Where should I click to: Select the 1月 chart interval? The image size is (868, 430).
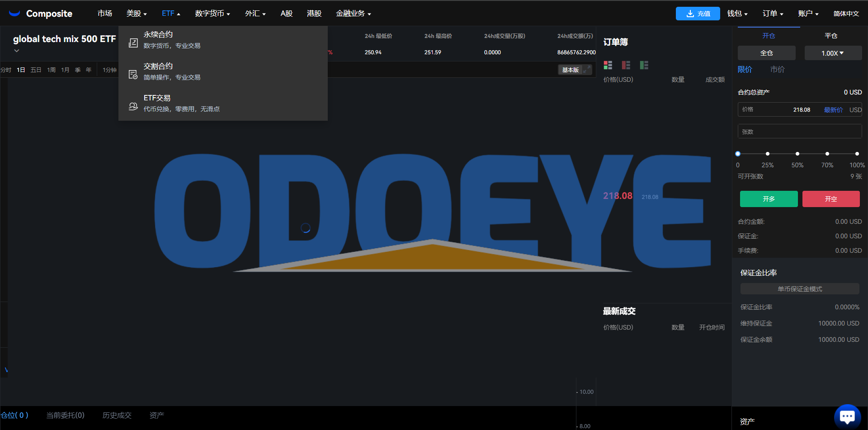tap(66, 70)
